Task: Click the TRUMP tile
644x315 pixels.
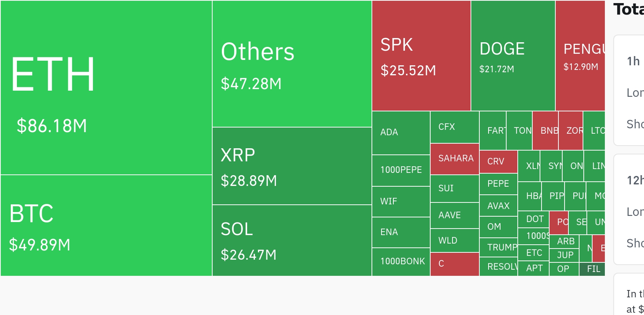Action: (499, 247)
